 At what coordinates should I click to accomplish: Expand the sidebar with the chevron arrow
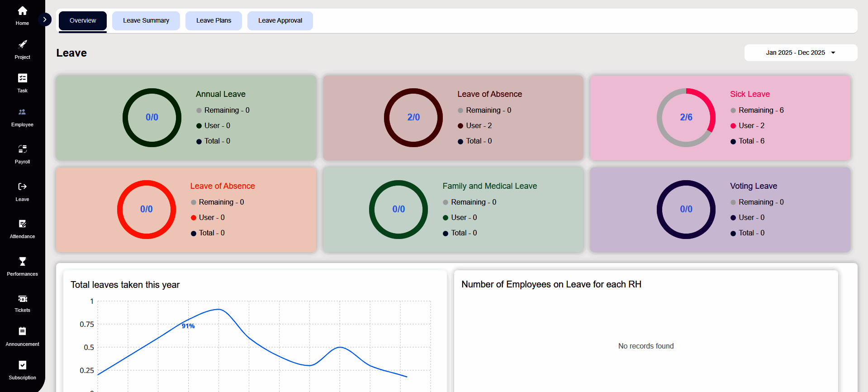45,19
